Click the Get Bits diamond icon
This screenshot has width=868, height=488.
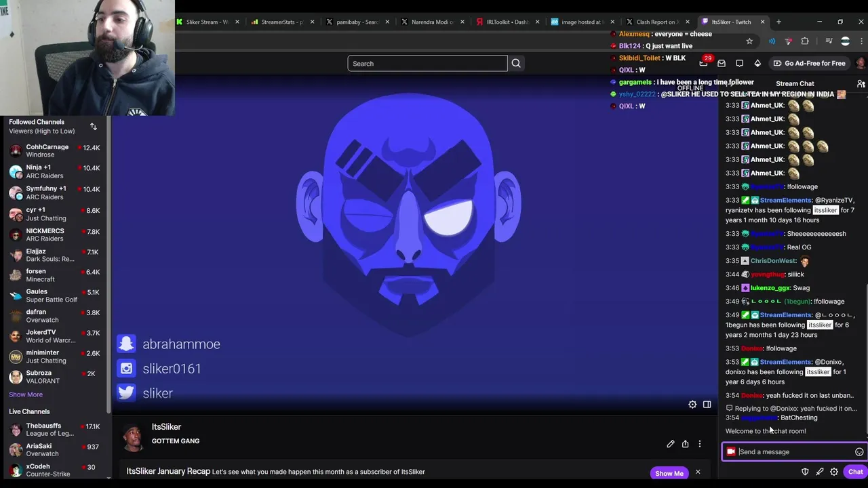point(757,63)
